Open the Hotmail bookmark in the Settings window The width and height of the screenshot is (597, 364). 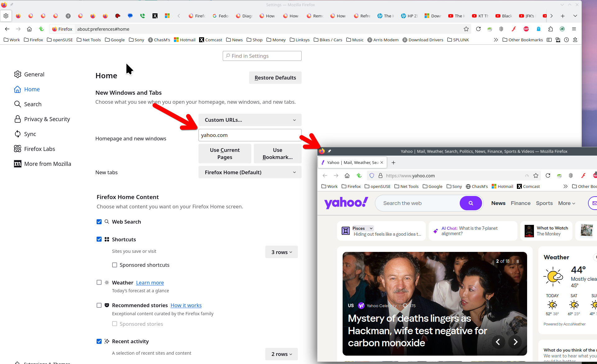pyautogui.click(x=185, y=40)
